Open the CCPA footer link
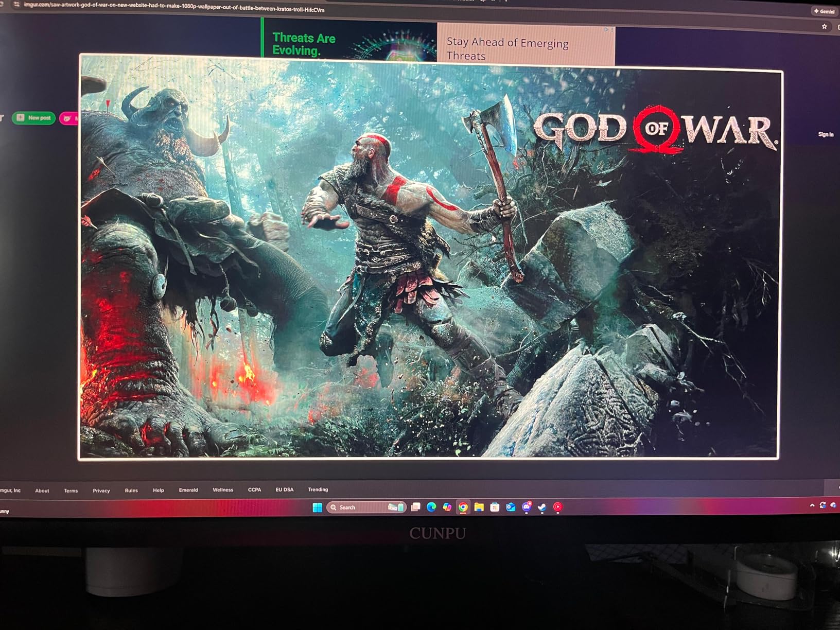 click(254, 489)
